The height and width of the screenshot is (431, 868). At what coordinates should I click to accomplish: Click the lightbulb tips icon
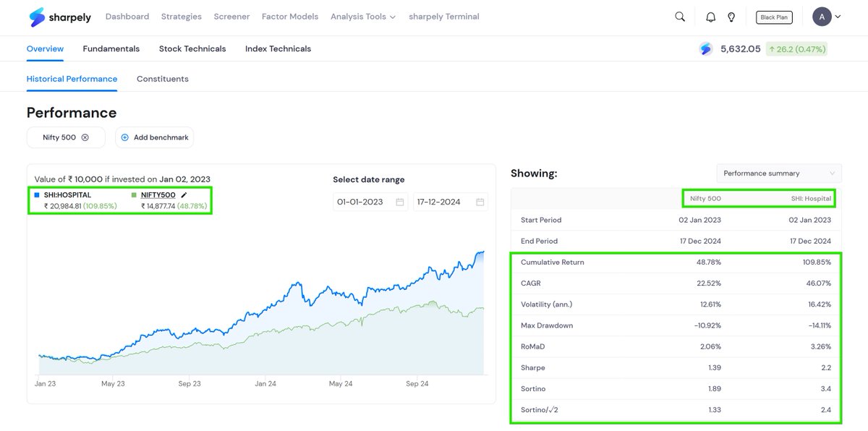coord(731,17)
